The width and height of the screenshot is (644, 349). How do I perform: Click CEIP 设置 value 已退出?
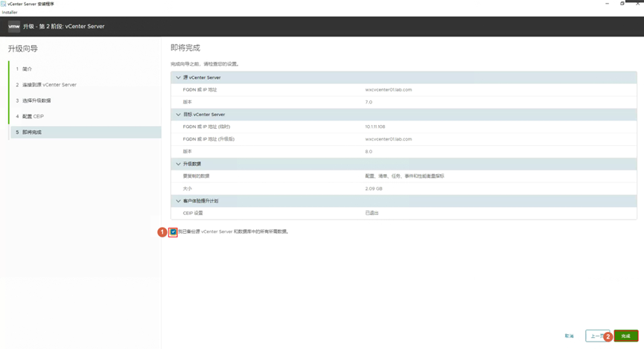coord(372,213)
